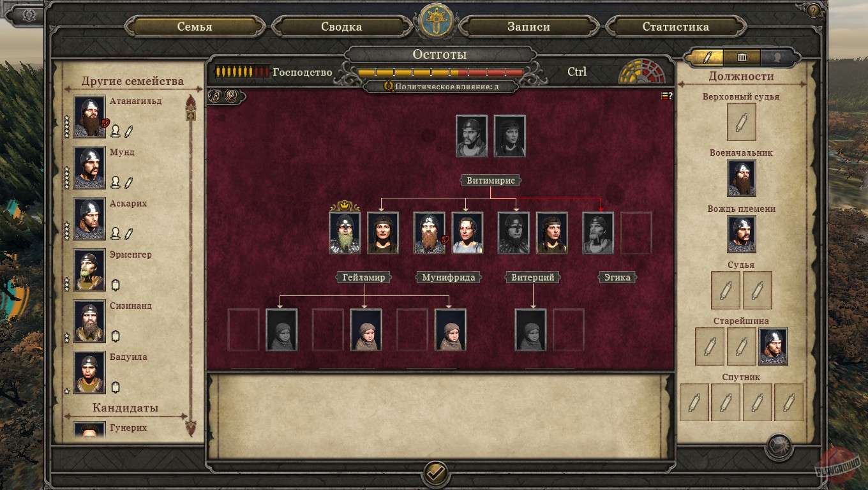Open the Сводка tab
The image size is (868, 490).
pos(341,27)
